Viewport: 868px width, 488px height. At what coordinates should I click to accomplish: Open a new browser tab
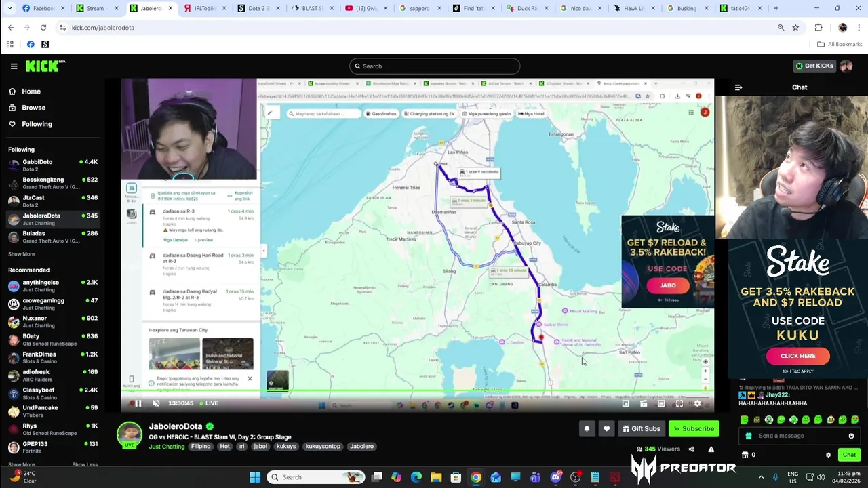coord(776,8)
